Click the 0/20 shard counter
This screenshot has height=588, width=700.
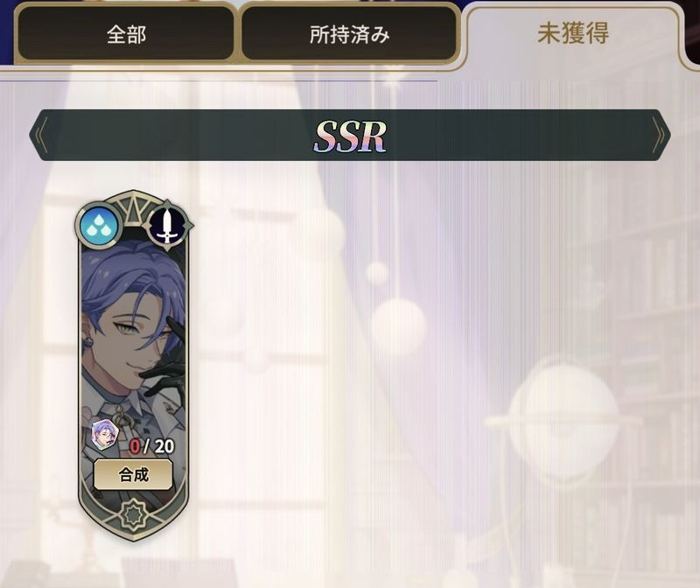151,446
